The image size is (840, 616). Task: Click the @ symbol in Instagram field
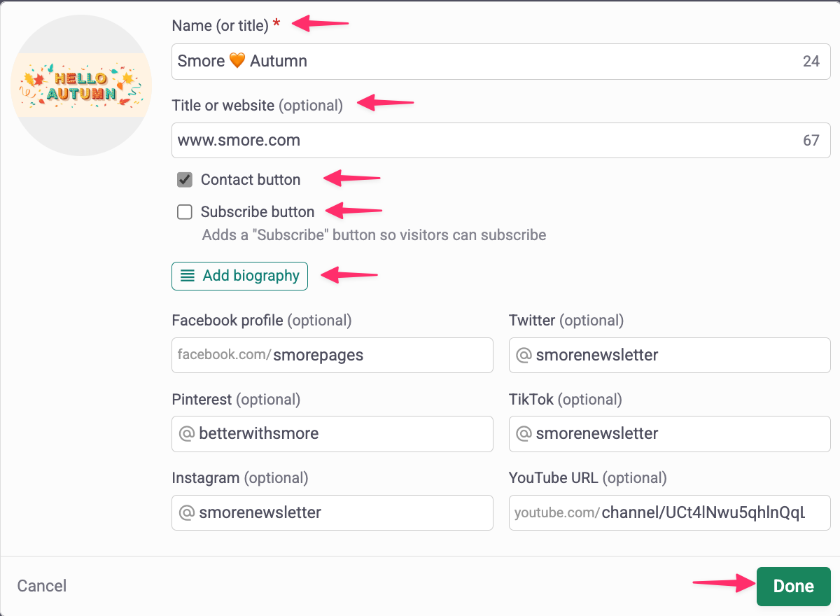coord(186,513)
